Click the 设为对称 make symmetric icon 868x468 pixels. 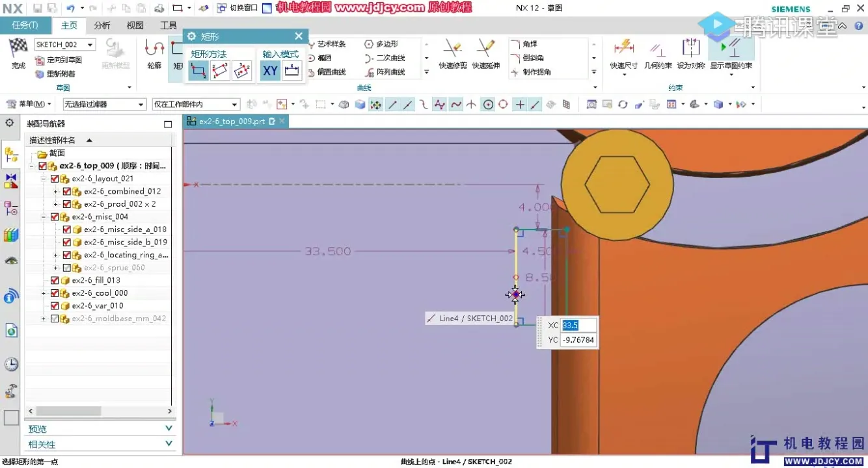pos(691,52)
